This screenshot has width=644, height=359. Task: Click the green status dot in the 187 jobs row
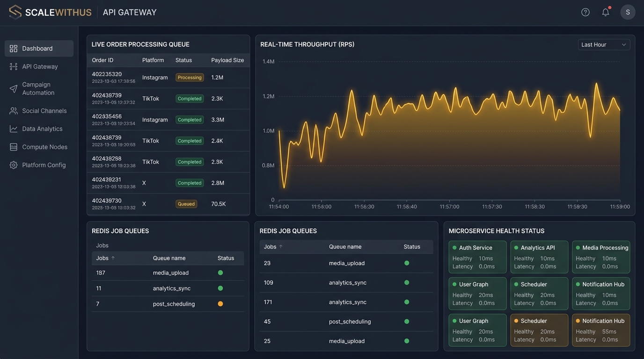[x=220, y=273]
